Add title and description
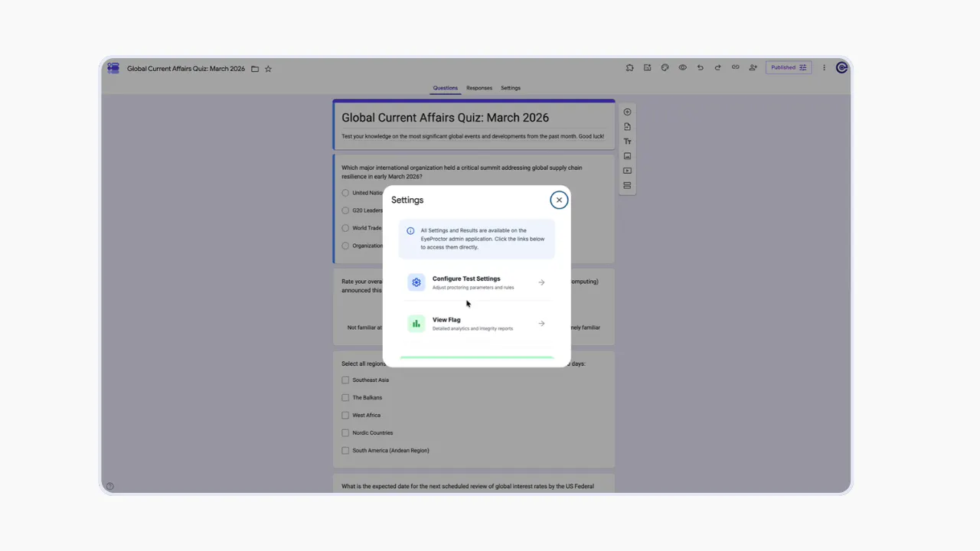This screenshot has height=551, width=980. pyautogui.click(x=627, y=142)
